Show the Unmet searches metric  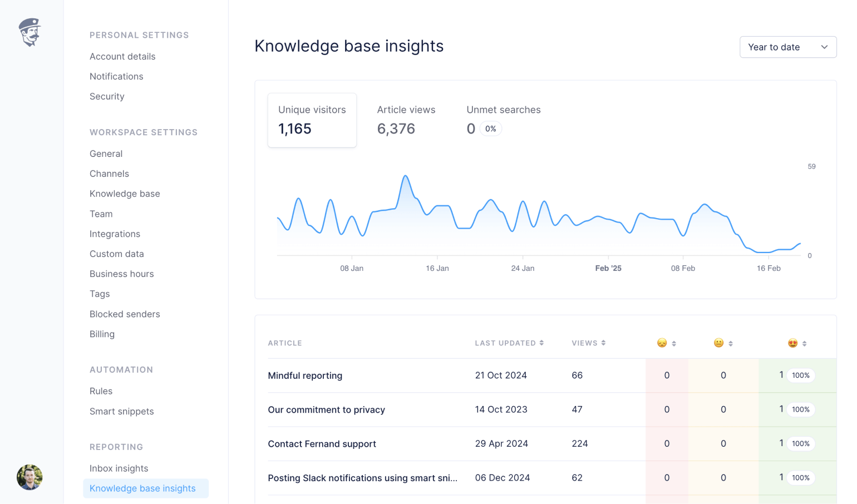pyautogui.click(x=503, y=120)
